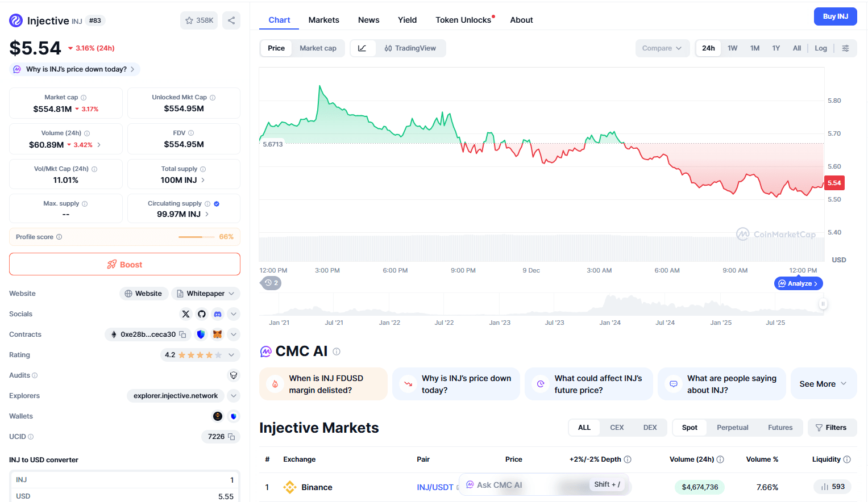Click the Buy INJ button
This screenshot has height=502, width=868.
[835, 16]
